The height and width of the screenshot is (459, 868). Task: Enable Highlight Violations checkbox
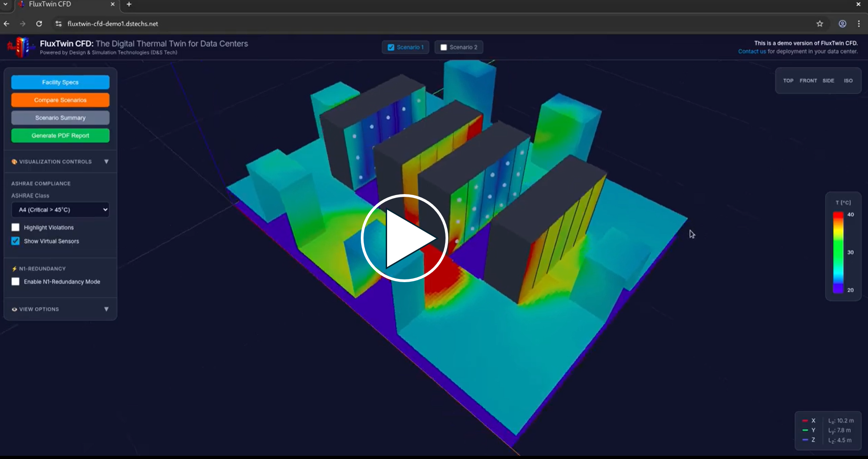pyautogui.click(x=15, y=227)
